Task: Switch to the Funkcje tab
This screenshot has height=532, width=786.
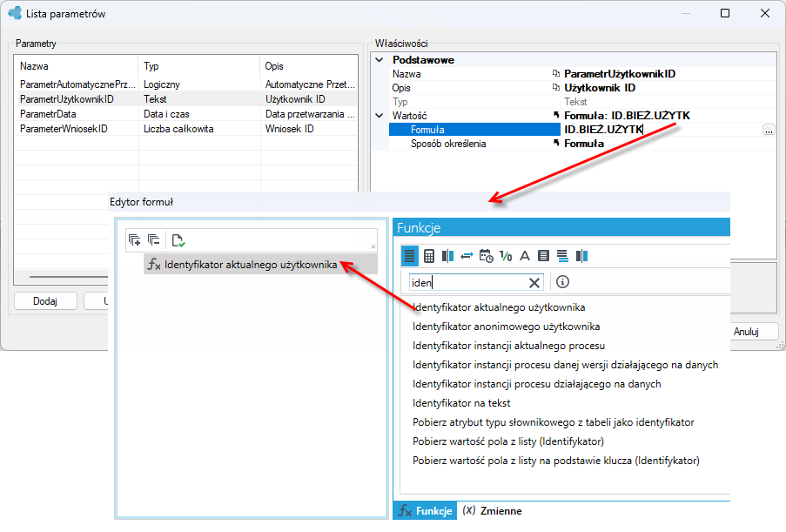Action: click(x=425, y=510)
